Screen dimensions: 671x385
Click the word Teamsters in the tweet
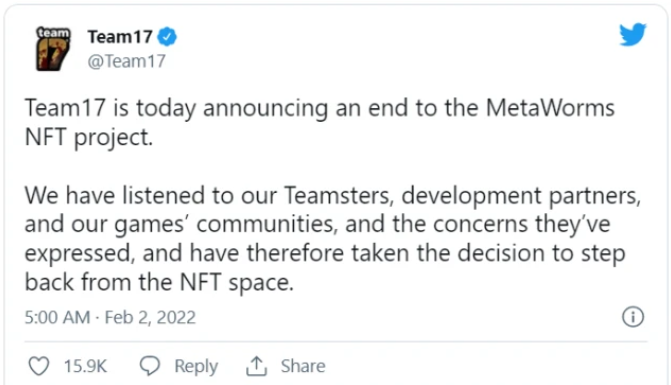(x=338, y=195)
